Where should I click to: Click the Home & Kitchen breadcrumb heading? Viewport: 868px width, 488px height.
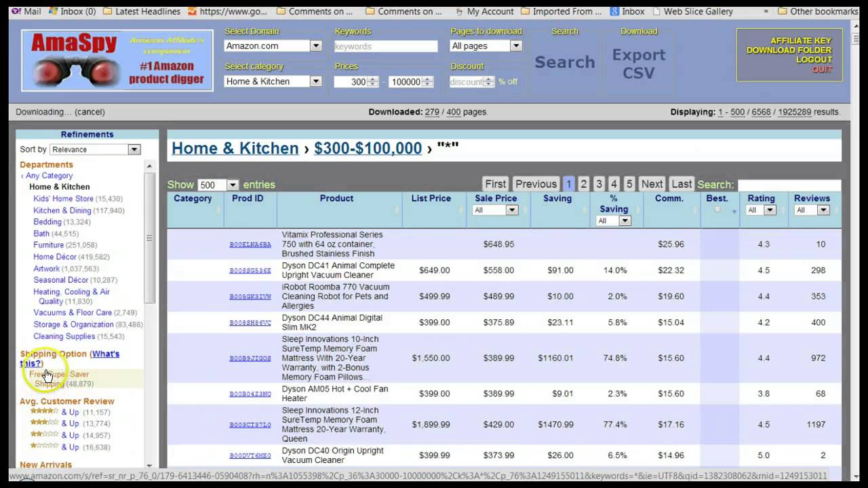[x=235, y=148]
